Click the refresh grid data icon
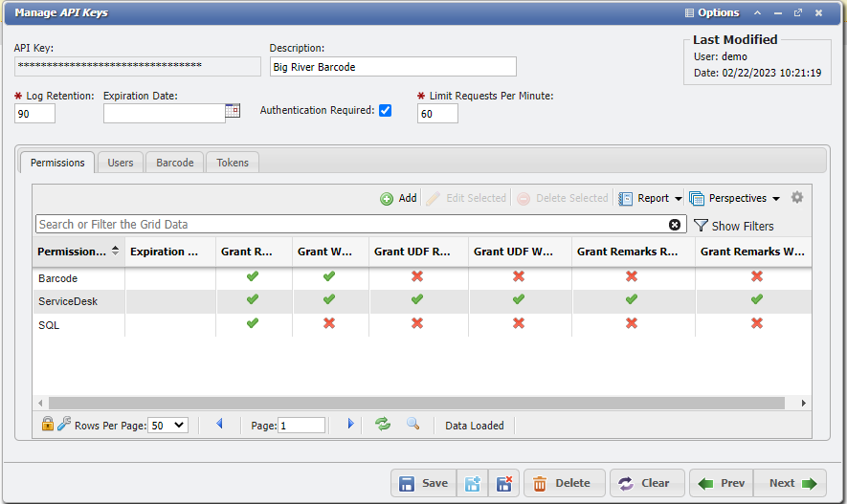The height and width of the screenshot is (504, 847). (x=383, y=424)
